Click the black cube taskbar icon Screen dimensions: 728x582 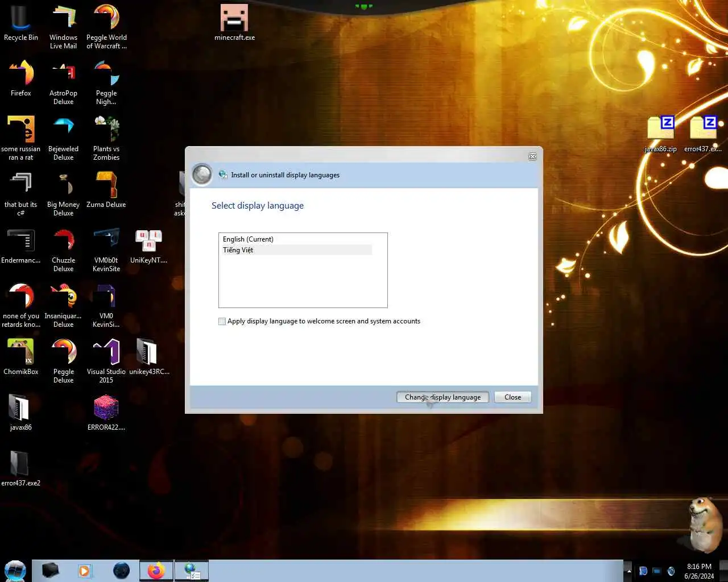pos(51,571)
